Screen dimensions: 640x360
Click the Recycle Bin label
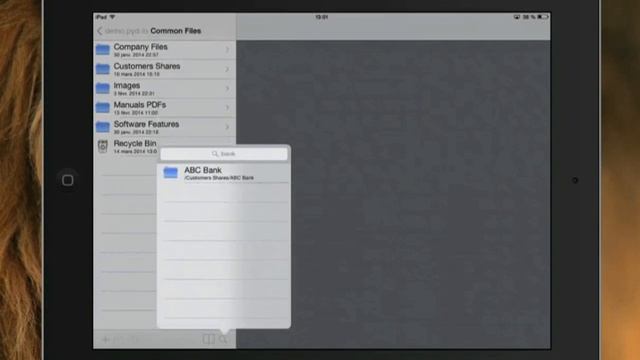click(x=135, y=143)
